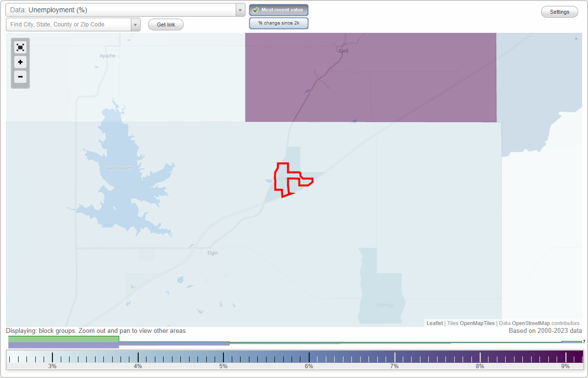588x378 pixels.
Task: Select the full-extent view icon above zoom controls
Action: coord(20,47)
